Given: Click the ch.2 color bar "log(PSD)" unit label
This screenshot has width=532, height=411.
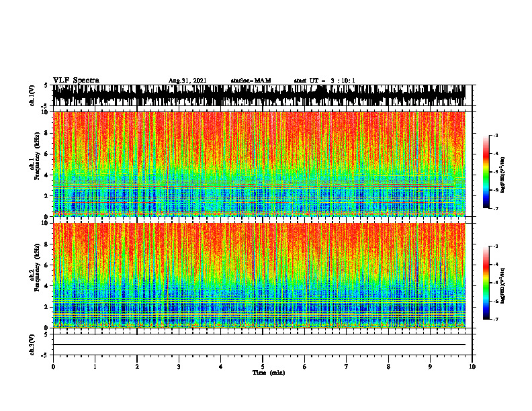Looking at the screenshot, I should pos(504,285).
